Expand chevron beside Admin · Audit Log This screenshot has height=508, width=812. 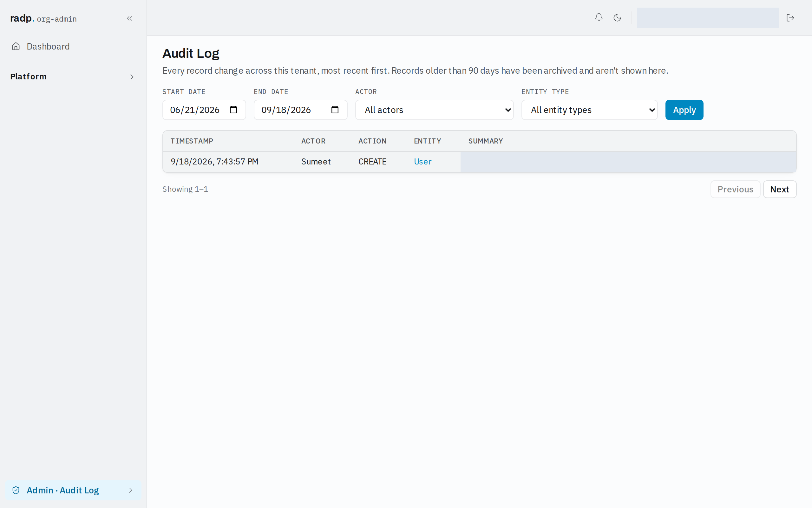click(x=131, y=490)
